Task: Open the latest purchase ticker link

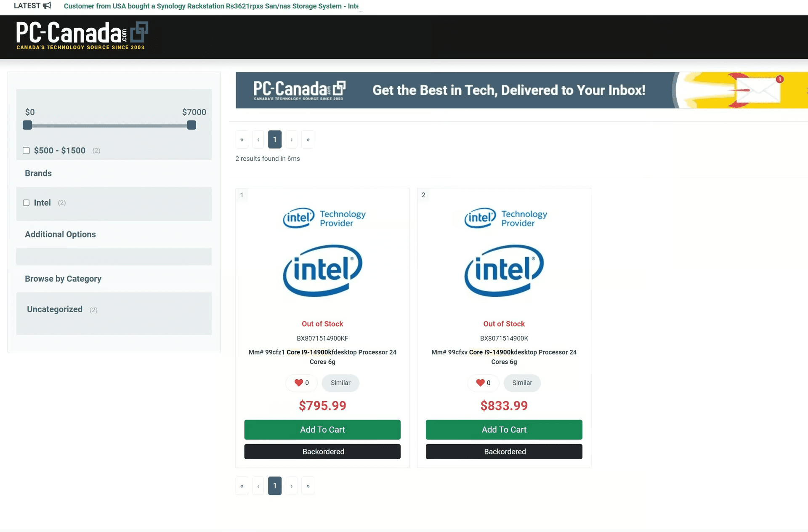Action: (x=211, y=6)
